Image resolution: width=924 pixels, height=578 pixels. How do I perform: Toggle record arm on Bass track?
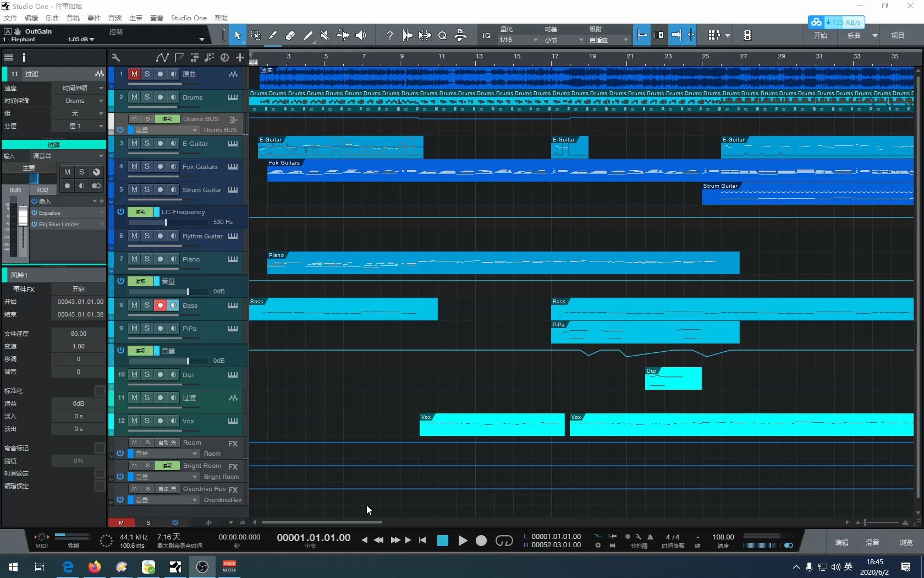tap(160, 305)
